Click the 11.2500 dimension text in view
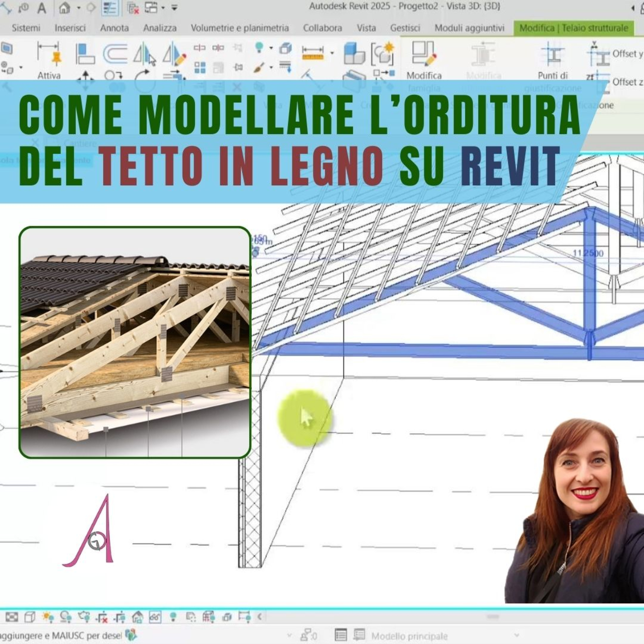This screenshot has width=644, height=644. click(x=588, y=253)
